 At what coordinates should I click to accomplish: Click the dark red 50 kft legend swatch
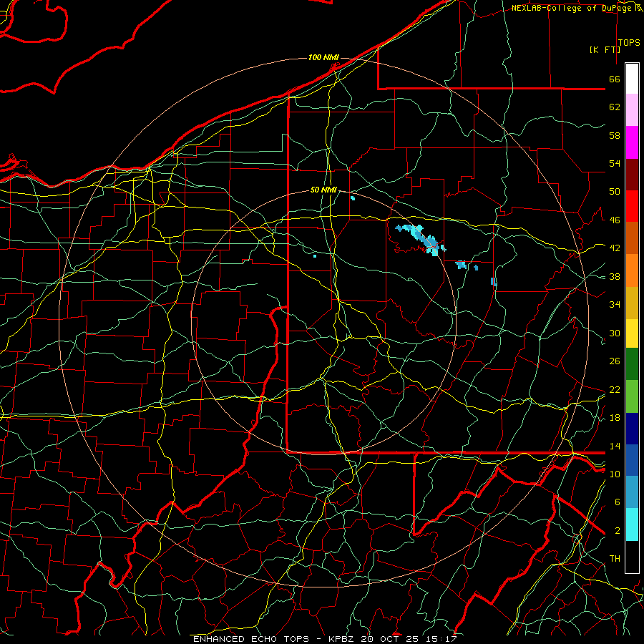632,175
